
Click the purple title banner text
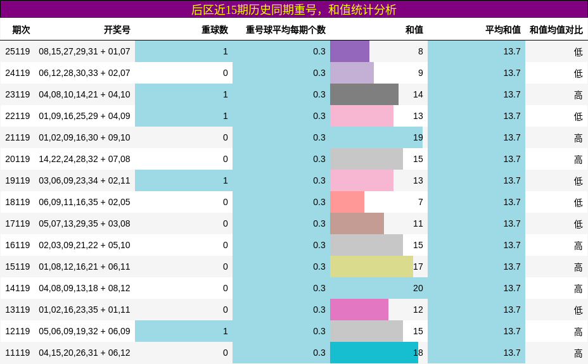click(x=293, y=9)
